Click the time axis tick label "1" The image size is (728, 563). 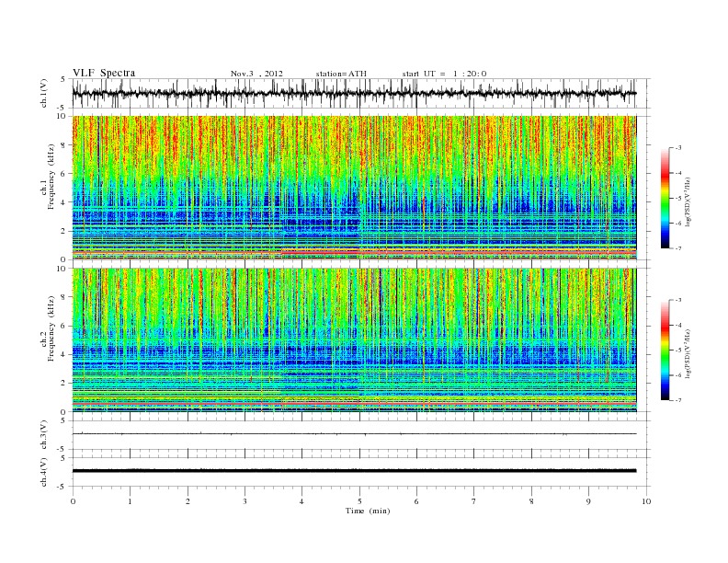tap(130, 501)
